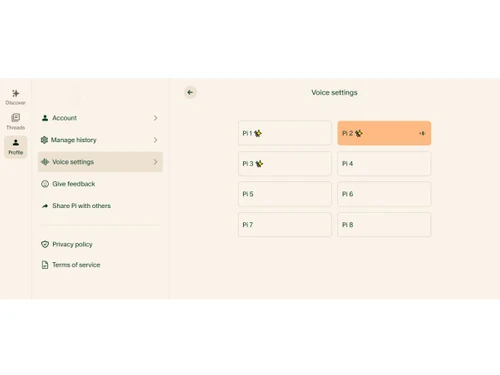Click the sparkle emoji beside Pi 3
The image size is (500, 375).
259,164
